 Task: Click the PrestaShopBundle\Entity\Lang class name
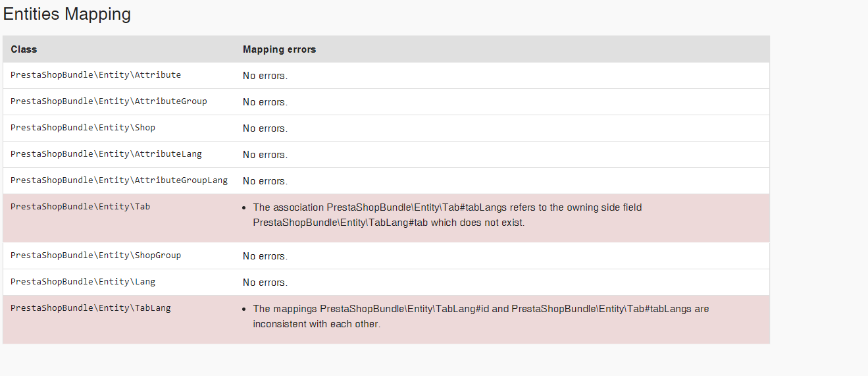83,282
